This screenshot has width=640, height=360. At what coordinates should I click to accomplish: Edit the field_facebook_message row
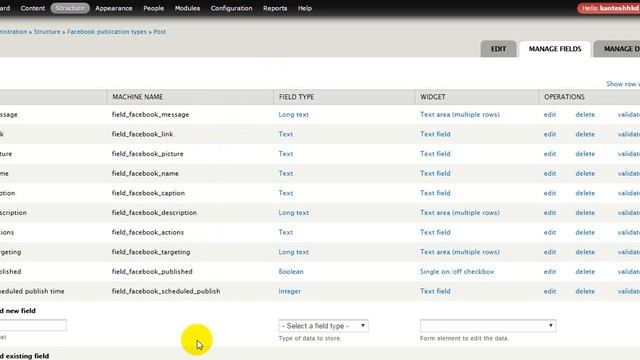tap(550, 115)
